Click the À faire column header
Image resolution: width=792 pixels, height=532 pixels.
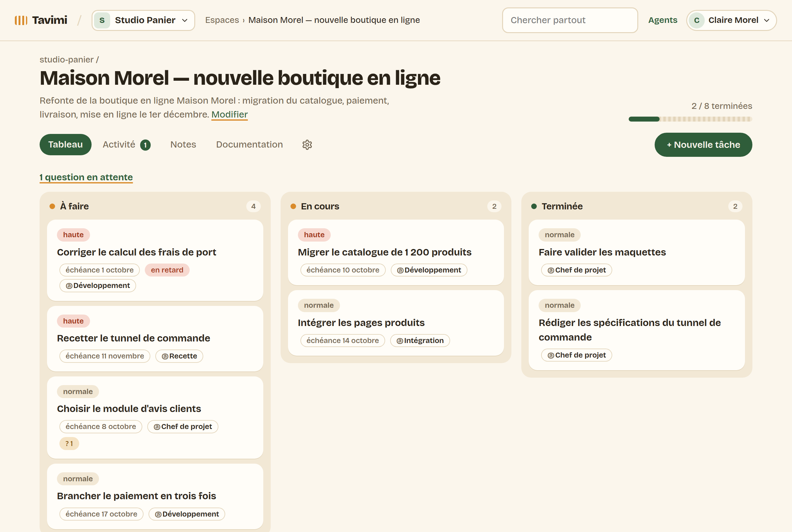[x=155, y=206]
